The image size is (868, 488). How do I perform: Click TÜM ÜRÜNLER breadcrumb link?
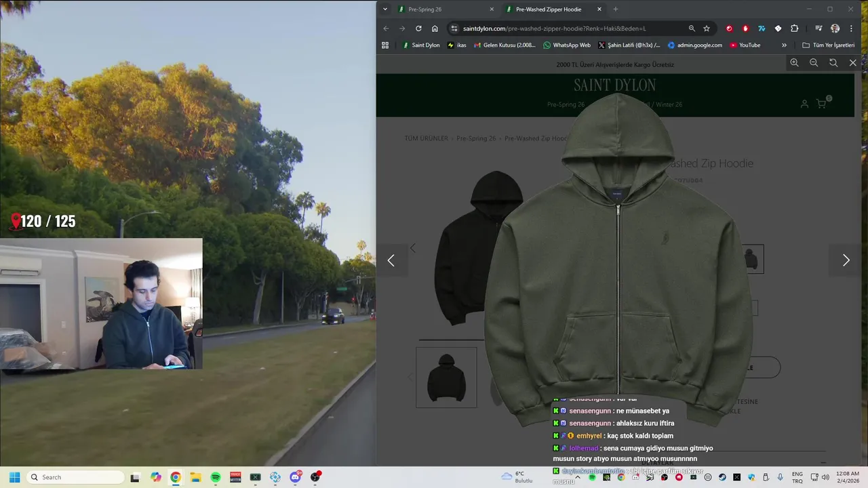coord(426,138)
